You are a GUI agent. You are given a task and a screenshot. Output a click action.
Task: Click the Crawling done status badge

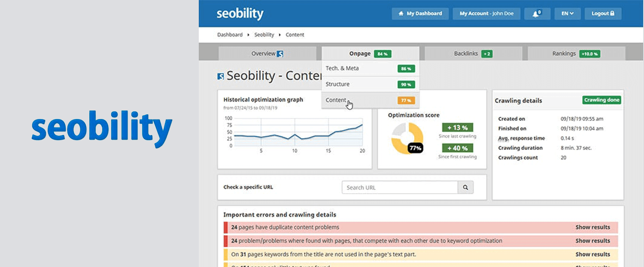(602, 100)
